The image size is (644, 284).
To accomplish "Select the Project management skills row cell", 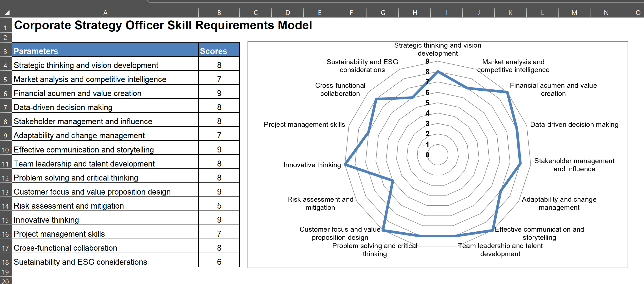I will click(x=105, y=234).
